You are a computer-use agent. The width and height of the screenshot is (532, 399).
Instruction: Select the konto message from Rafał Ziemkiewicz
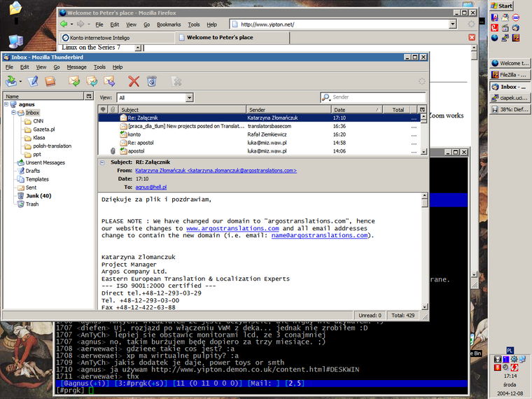(259, 134)
